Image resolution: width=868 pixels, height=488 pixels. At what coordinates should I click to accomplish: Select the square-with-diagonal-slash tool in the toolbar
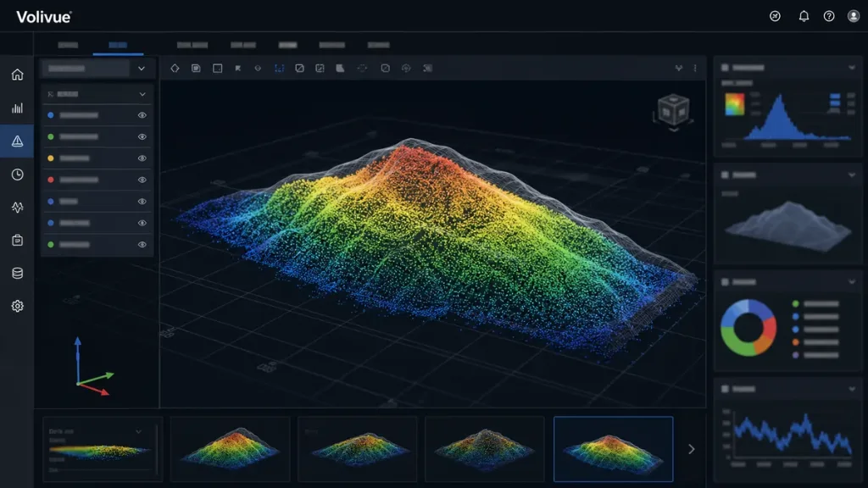point(299,68)
